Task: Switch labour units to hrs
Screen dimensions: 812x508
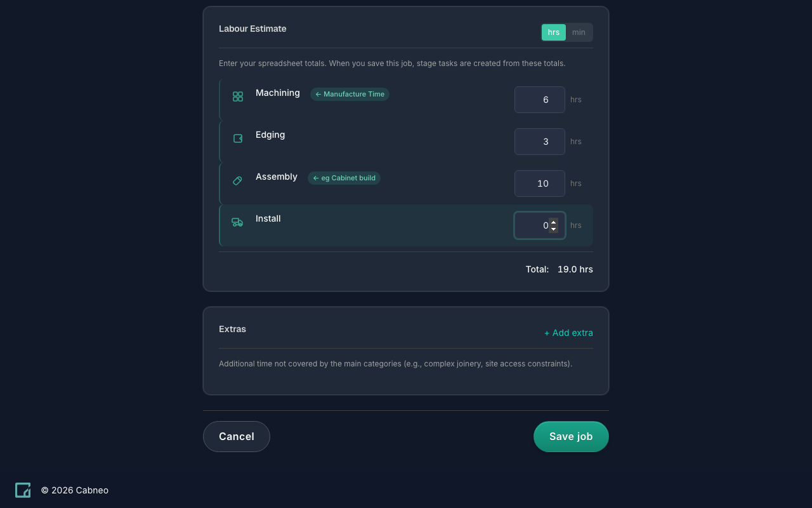Action: pyautogui.click(x=554, y=32)
